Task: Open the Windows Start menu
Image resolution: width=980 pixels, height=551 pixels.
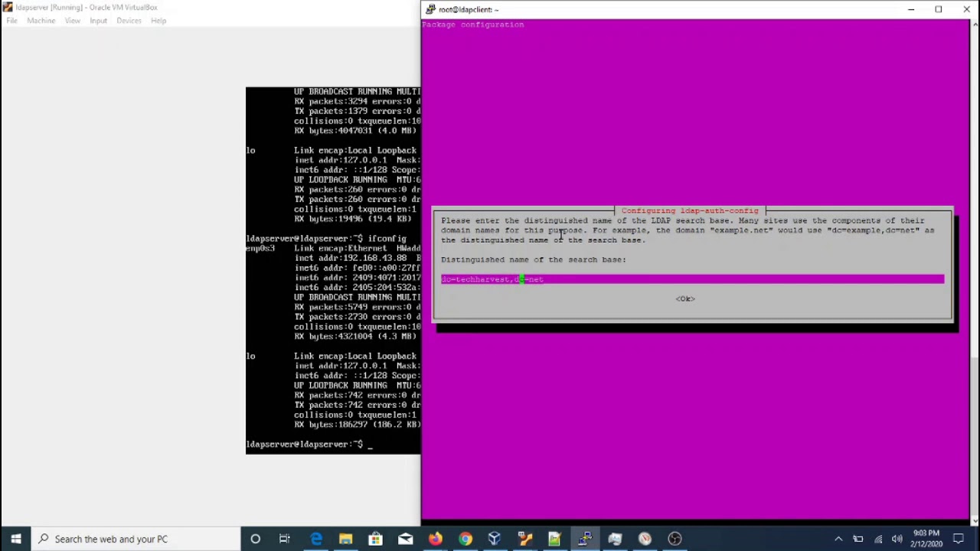Action: 15,539
